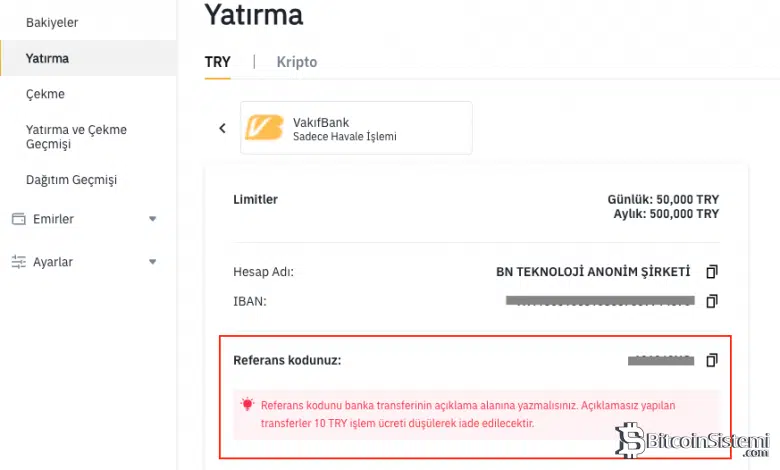The width and height of the screenshot is (780, 470).
Task: Select the VakıfBank Sadece Havale İşlemi card
Action: pyautogui.click(x=356, y=129)
